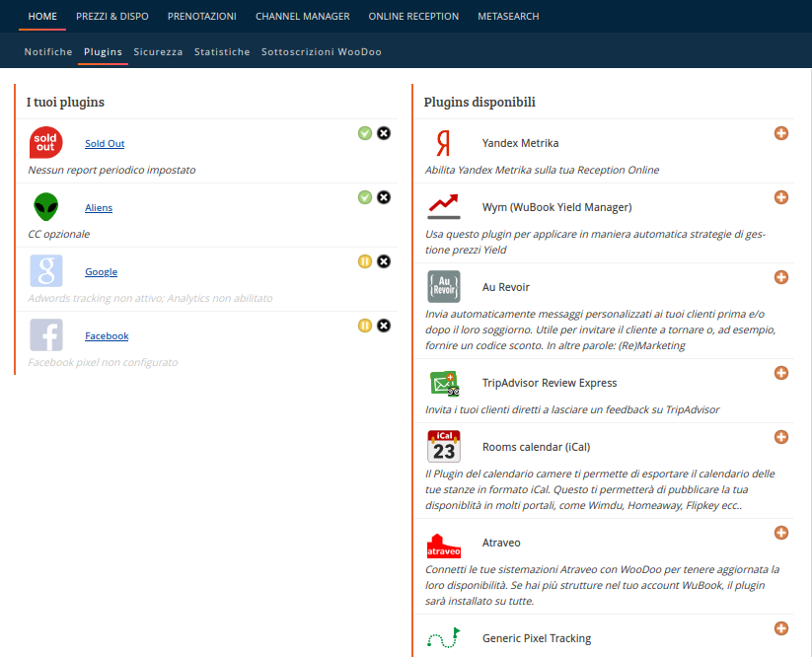Add the Generic Pixel Tracking plugin
The image size is (812, 657).
click(780, 628)
